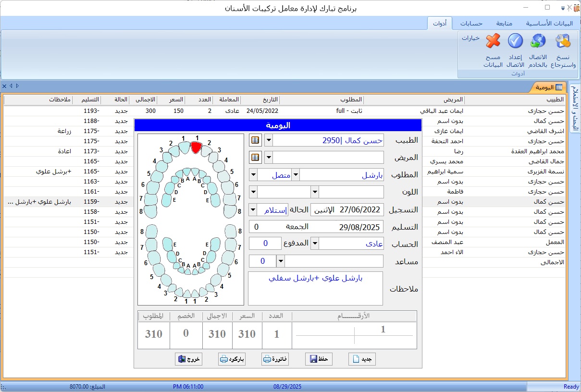This screenshot has width=581, height=392.
Task: Click the red X clear data (مسح البيانات) icon
Action: (x=493, y=42)
